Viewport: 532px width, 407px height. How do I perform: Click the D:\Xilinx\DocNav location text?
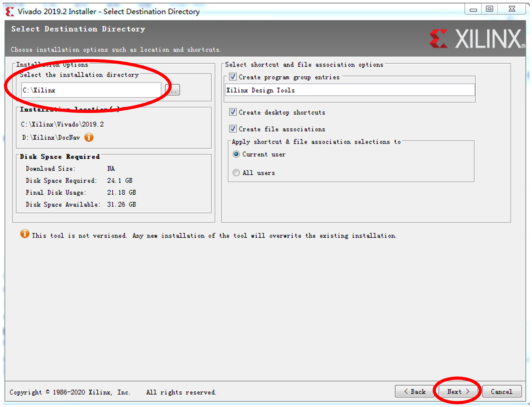point(51,138)
